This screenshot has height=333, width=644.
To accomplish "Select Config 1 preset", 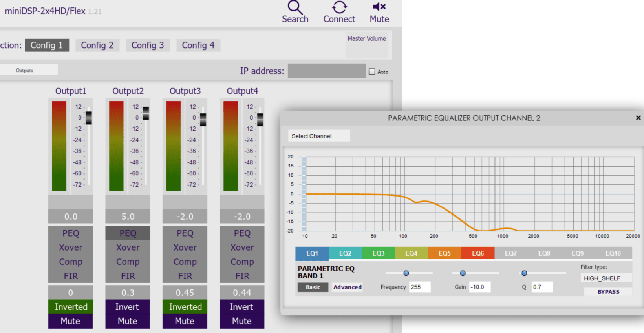I will tap(47, 45).
